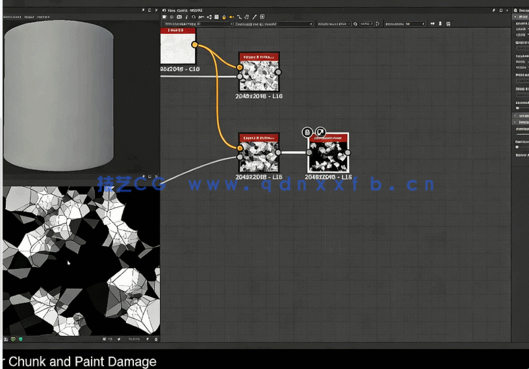Click the last square icon in the graph toolbar's top row
The image size is (529, 369).
[262, 17]
